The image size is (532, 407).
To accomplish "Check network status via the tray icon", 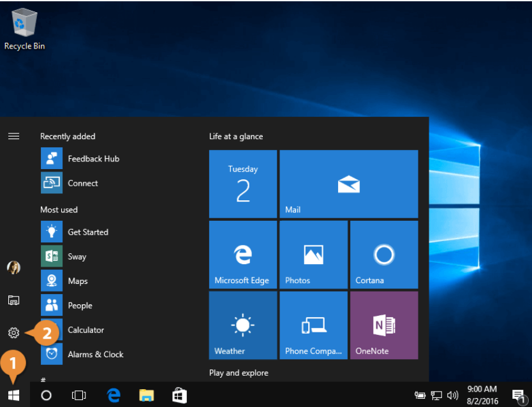I will tap(436, 394).
